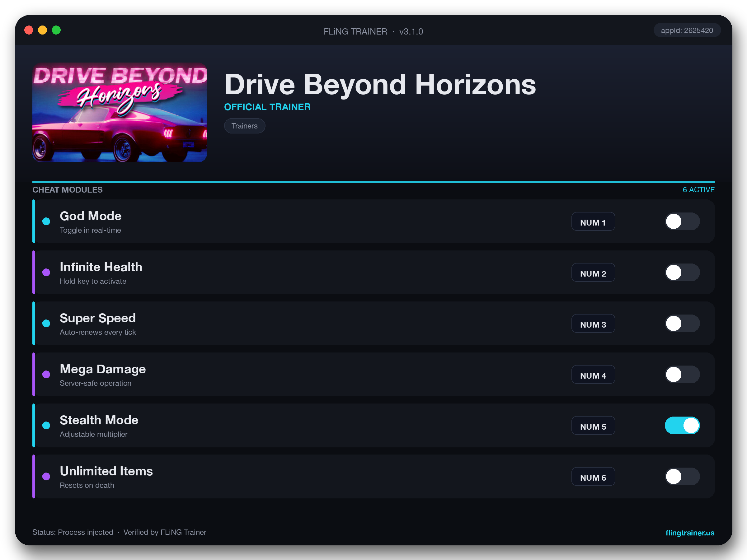Click the Stealth Mode title text
This screenshot has width=747, height=560.
click(x=99, y=420)
